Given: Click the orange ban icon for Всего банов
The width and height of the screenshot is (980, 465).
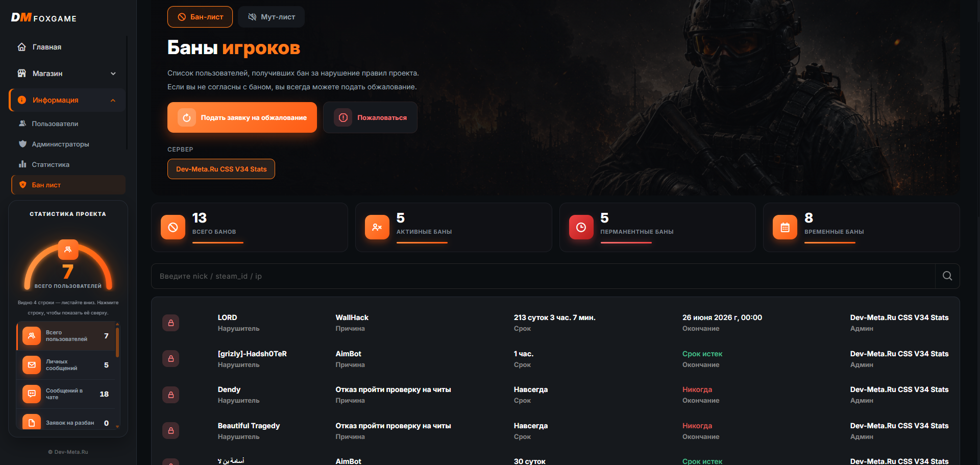Looking at the screenshot, I should [173, 227].
